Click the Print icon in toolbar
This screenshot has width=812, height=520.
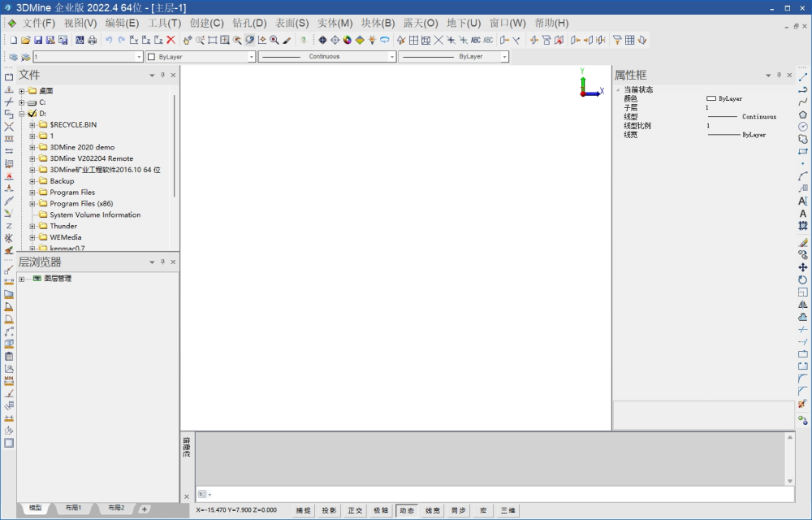tap(92, 40)
